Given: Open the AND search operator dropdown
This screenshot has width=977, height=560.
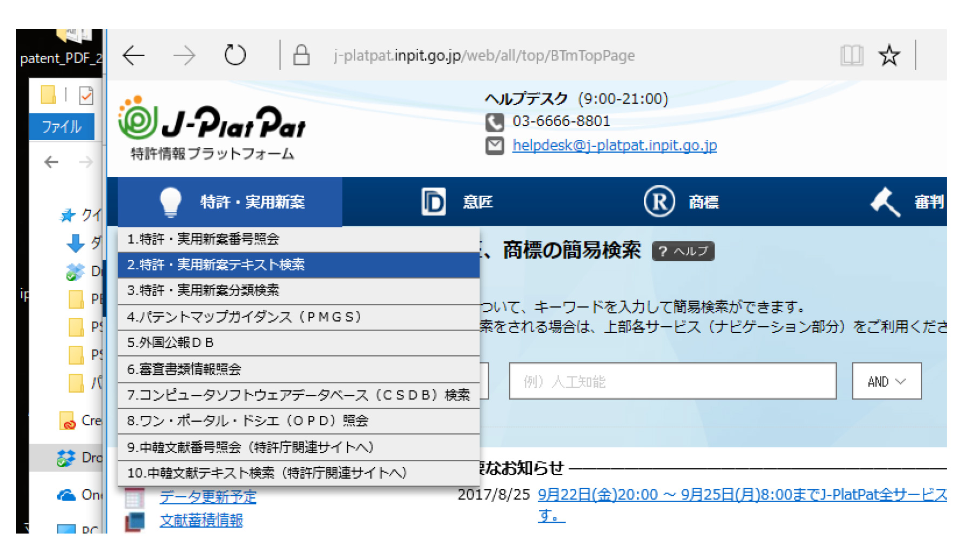Looking at the screenshot, I should (x=886, y=381).
